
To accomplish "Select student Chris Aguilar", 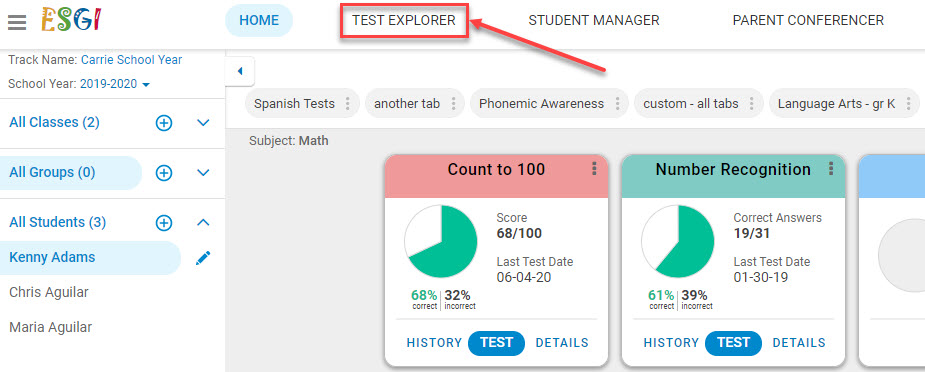I will pyautogui.click(x=49, y=292).
